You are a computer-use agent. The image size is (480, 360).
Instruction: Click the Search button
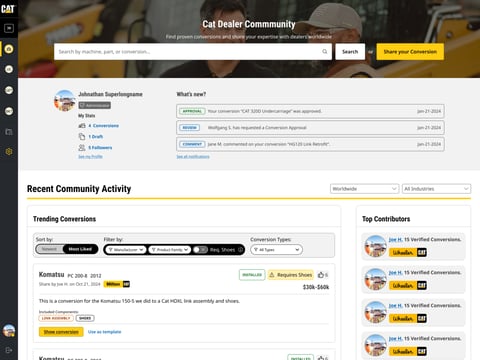point(350,52)
